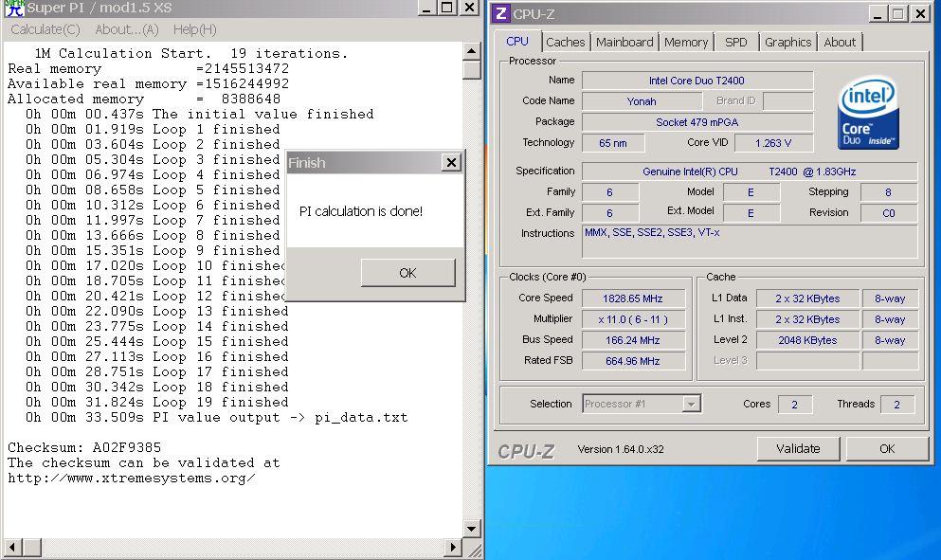Click the 'Loop 1 finished' line
941x560 pixels.
pyautogui.click(x=153, y=129)
